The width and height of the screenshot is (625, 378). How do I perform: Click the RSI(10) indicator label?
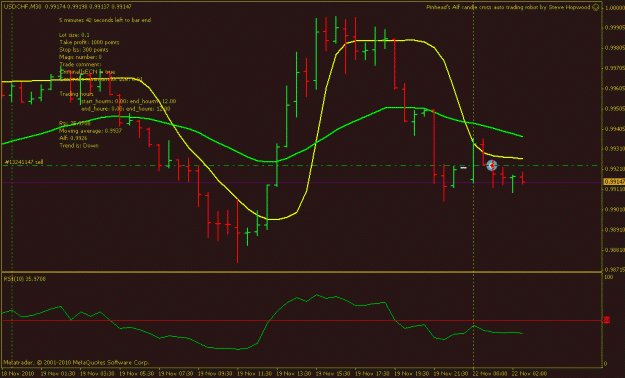25,279
